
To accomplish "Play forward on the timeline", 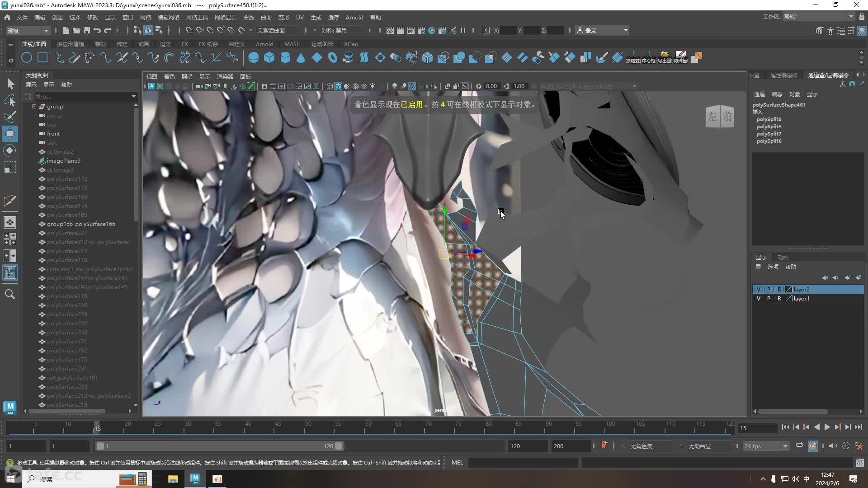I will (827, 427).
